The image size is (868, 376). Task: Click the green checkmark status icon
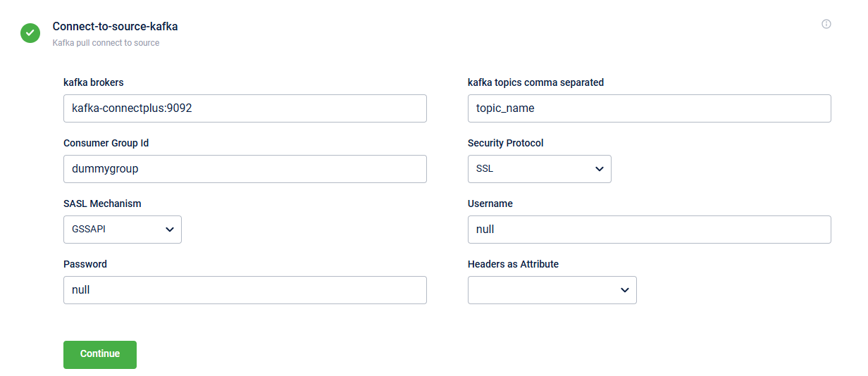click(30, 32)
